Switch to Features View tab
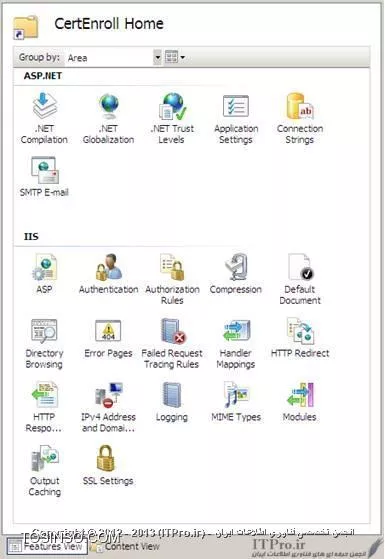The width and height of the screenshot is (385, 559). (x=47, y=546)
